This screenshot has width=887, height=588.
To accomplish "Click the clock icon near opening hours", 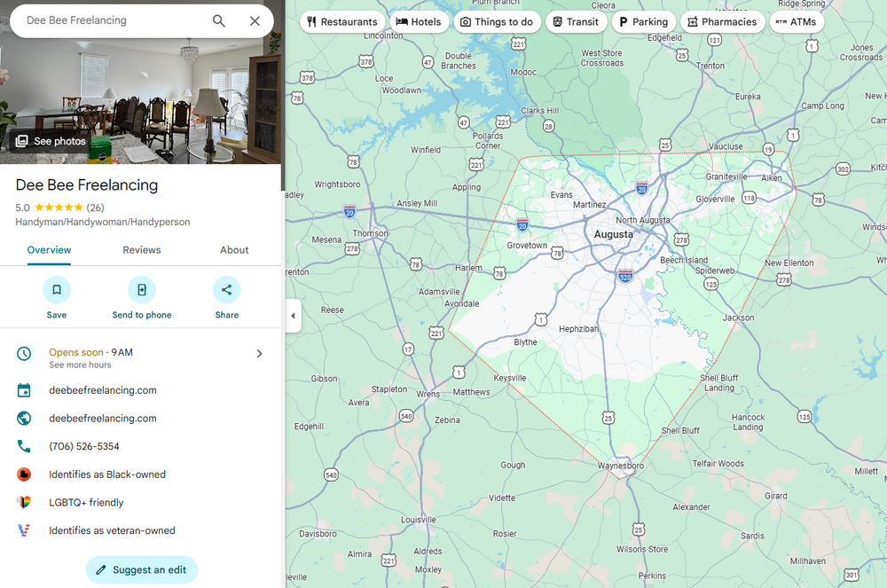I will [23, 353].
